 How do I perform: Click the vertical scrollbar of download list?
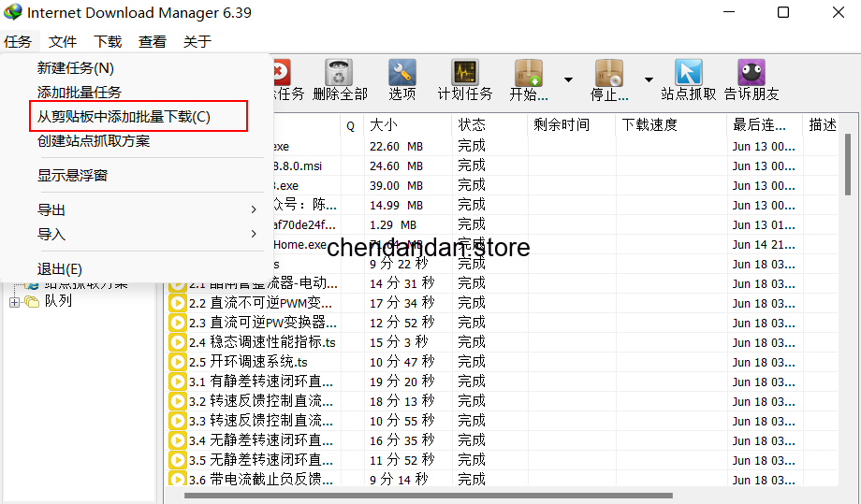point(847,165)
